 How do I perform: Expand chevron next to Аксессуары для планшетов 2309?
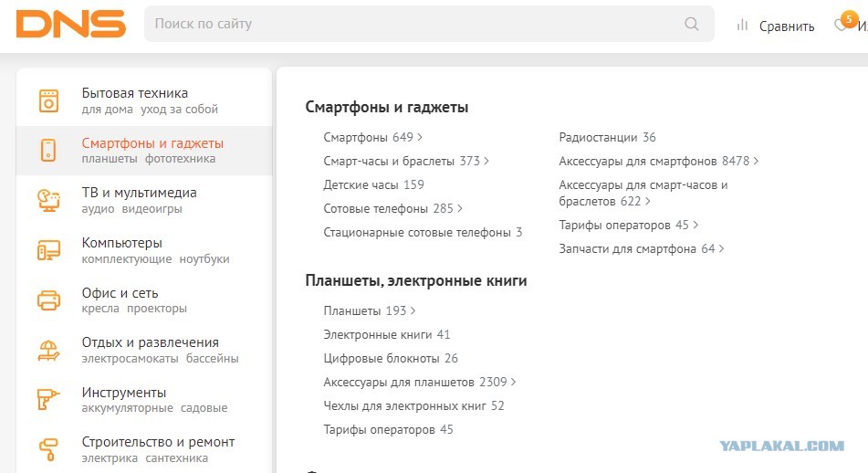pyautogui.click(x=513, y=382)
